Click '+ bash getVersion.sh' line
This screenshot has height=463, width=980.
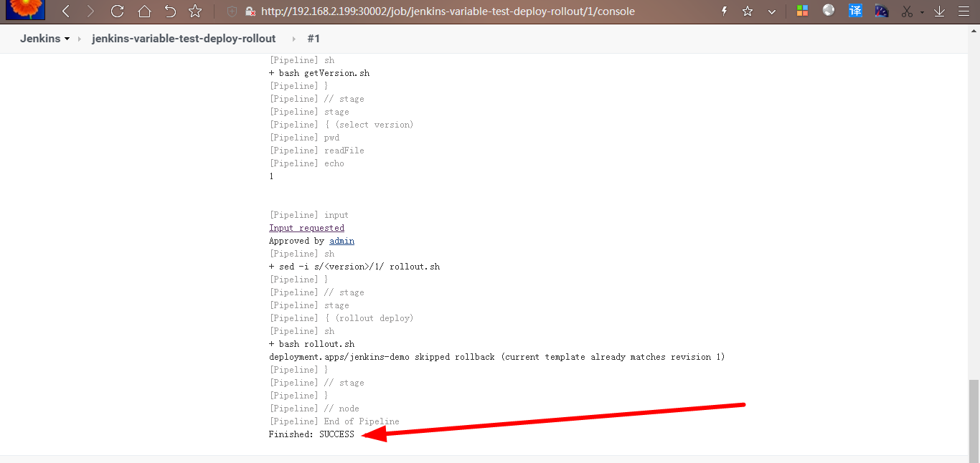pos(319,73)
